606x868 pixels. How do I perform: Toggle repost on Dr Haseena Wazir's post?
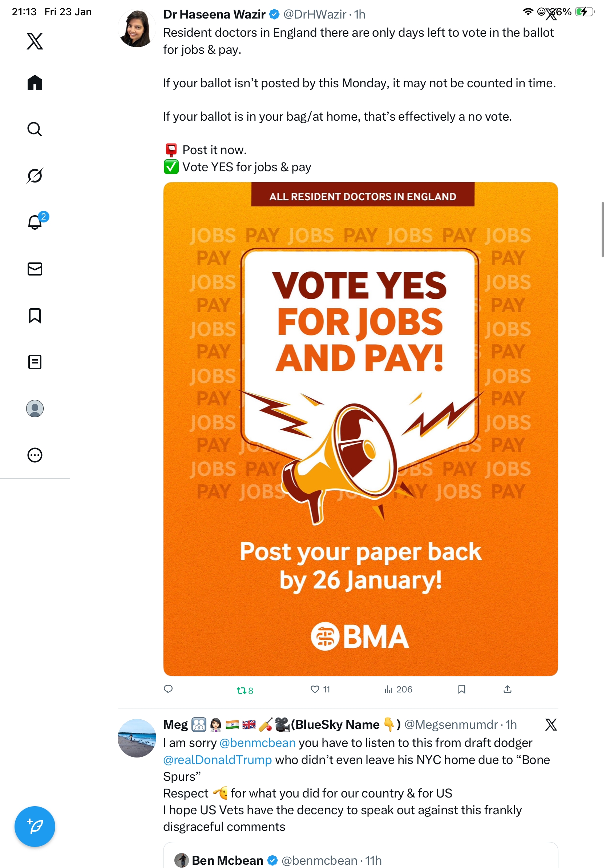[245, 690]
